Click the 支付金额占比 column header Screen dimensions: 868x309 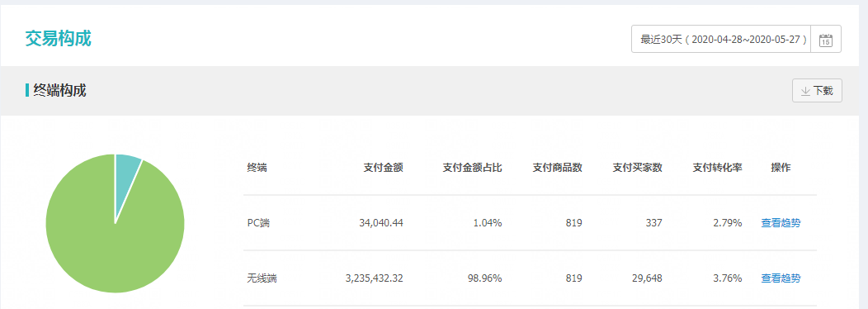click(472, 168)
